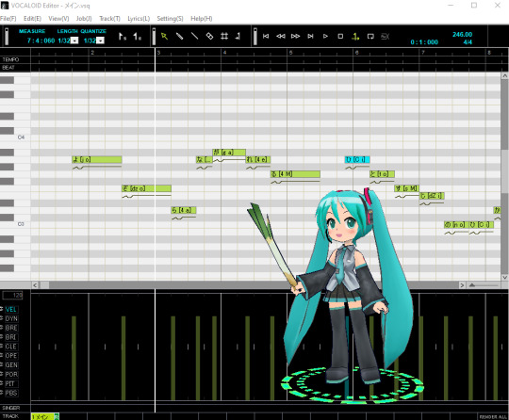Click the end marker flag icon
Viewport: 509px width, 420px height.
(137, 37)
